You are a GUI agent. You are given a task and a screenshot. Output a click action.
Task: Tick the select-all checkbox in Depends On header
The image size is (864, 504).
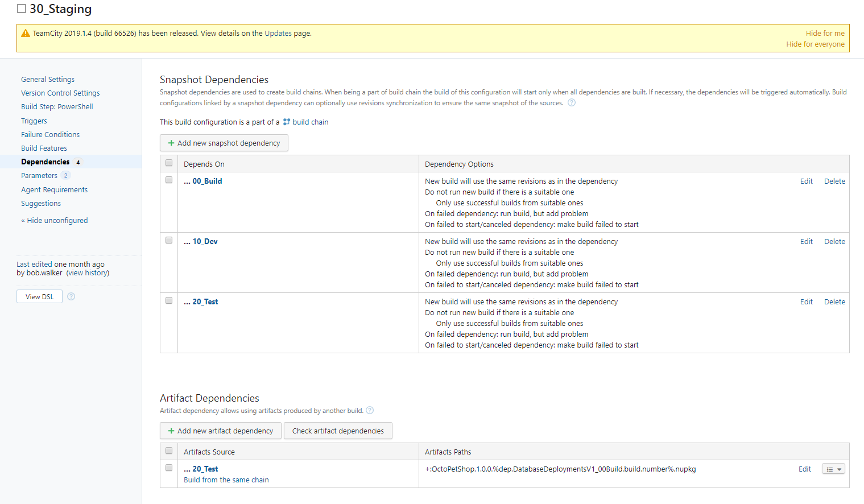(169, 163)
